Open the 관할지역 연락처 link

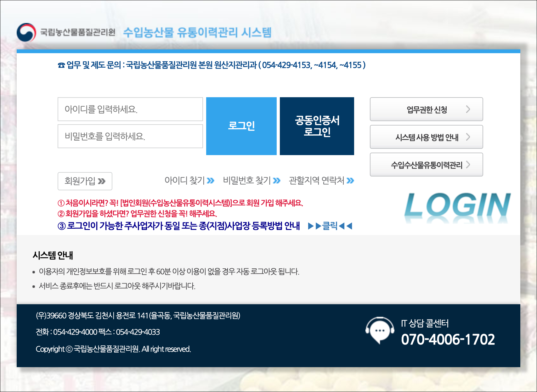[321, 181]
